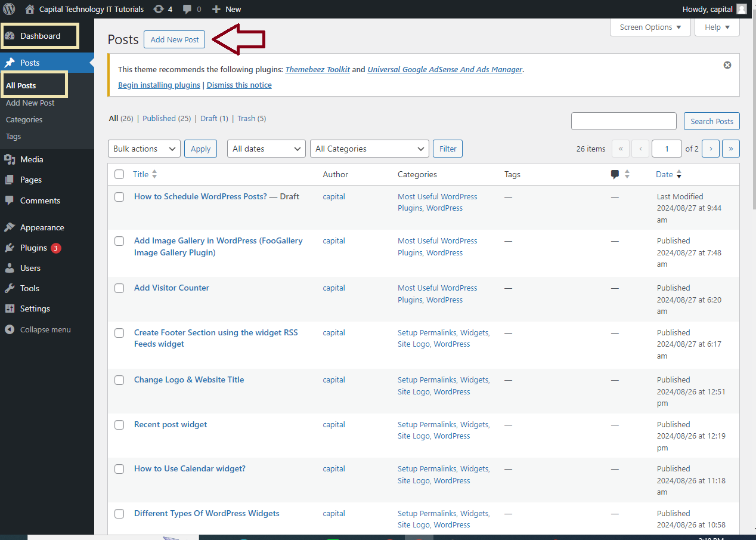Open the Bulk actions dropdown

click(x=144, y=149)
